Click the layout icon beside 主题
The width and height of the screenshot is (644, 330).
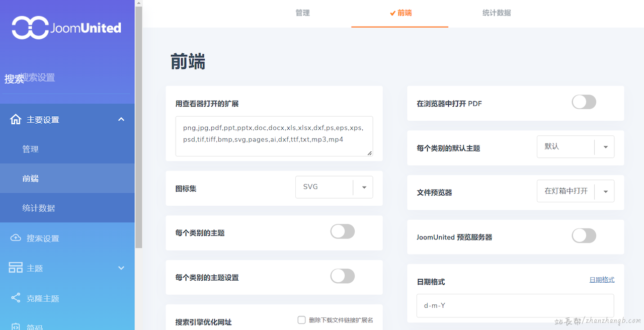pyautogui.click(x=16, y=268)
